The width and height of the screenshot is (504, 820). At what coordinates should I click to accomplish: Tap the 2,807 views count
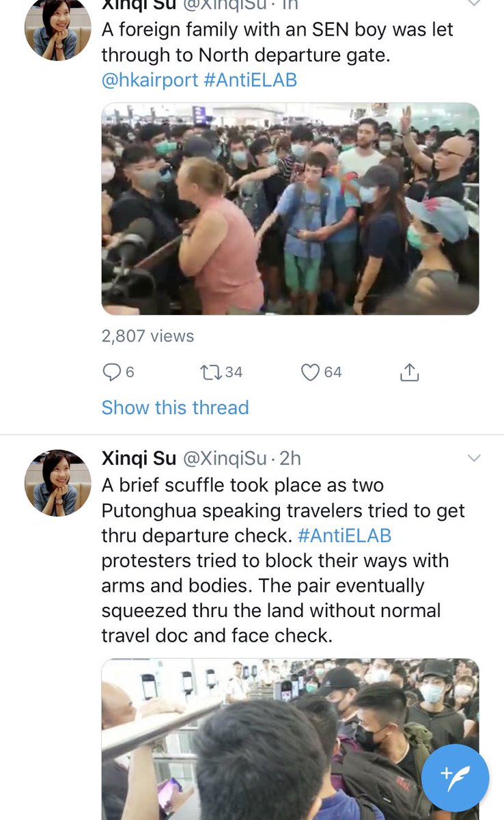click(148, 336)
